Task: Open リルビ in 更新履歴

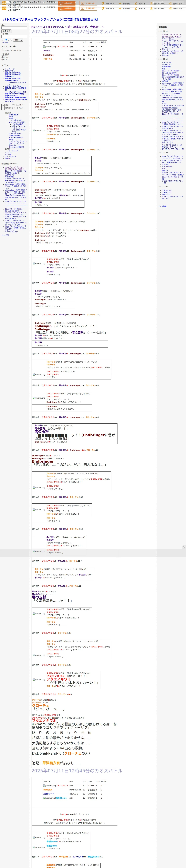Action: point(164,104)
